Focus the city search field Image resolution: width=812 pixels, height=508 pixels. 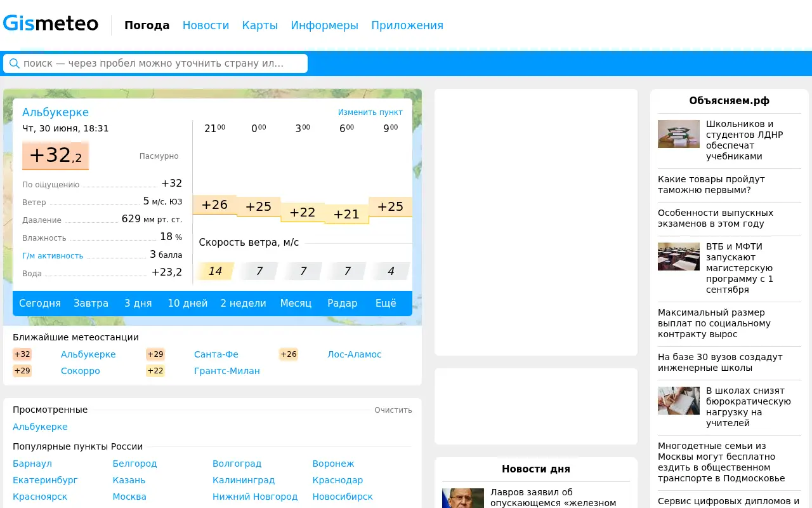155,63
